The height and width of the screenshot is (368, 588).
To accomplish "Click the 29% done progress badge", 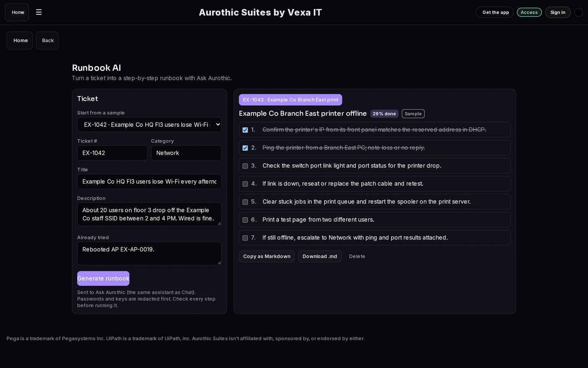I will pyautogui.click(x=384, y=114).
